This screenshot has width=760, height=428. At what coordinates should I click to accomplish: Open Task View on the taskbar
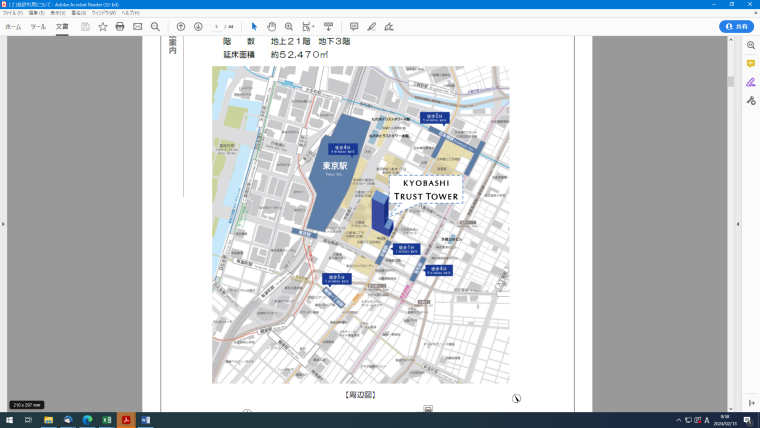[29, 420]
